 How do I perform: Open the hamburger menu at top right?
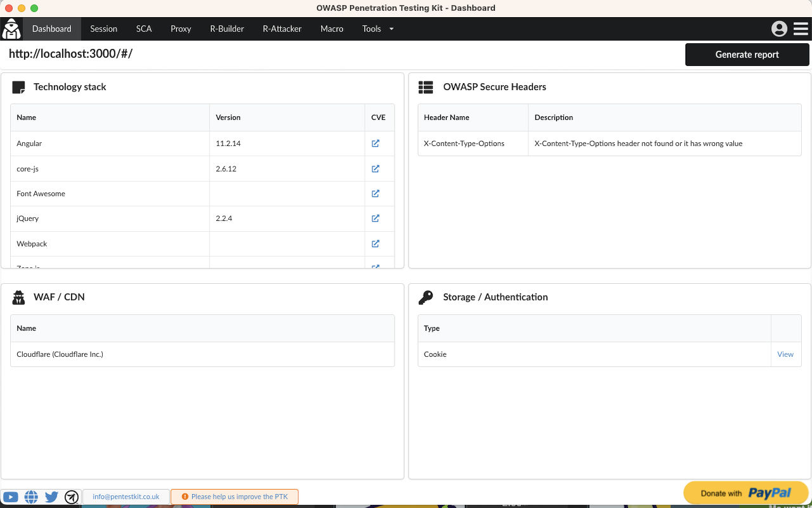(x=801, y=29)
